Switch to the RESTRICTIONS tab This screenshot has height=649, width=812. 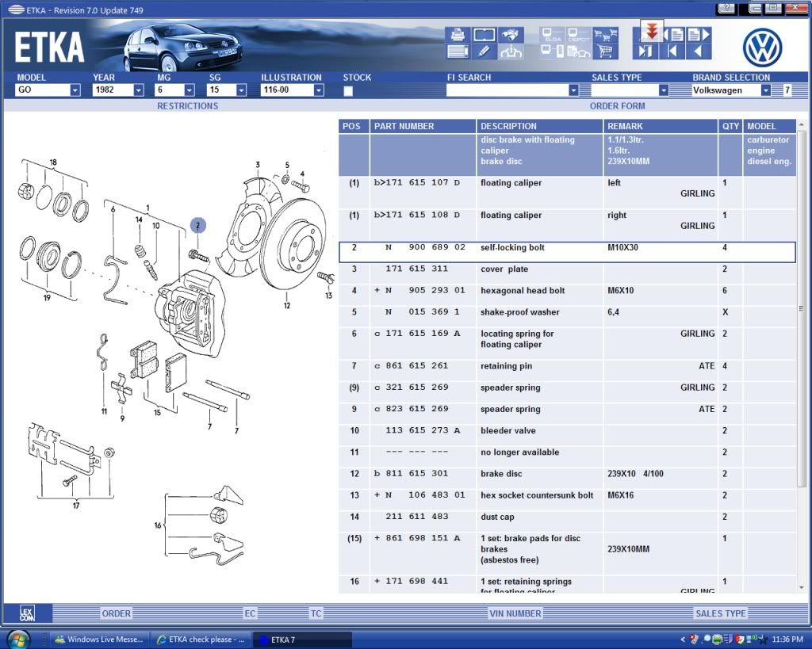click(x=187, y=106)
